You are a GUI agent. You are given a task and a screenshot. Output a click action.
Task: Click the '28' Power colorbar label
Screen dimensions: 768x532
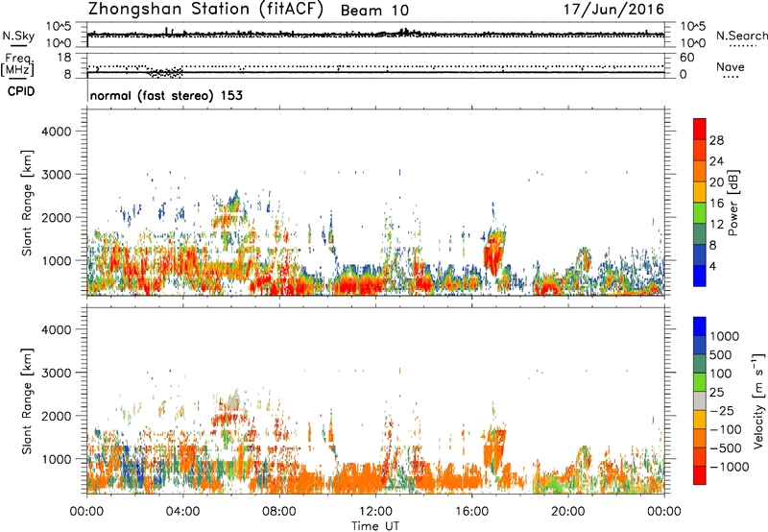(x=716, y=140)
